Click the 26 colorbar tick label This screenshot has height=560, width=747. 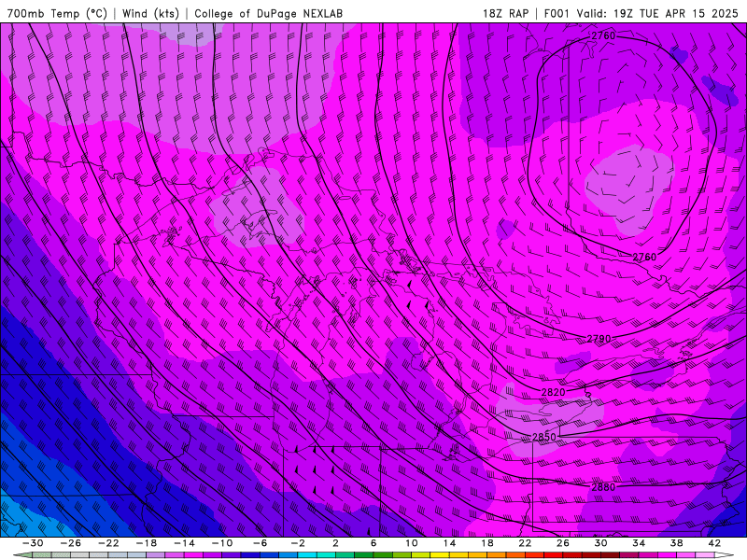tap(563, 543)
